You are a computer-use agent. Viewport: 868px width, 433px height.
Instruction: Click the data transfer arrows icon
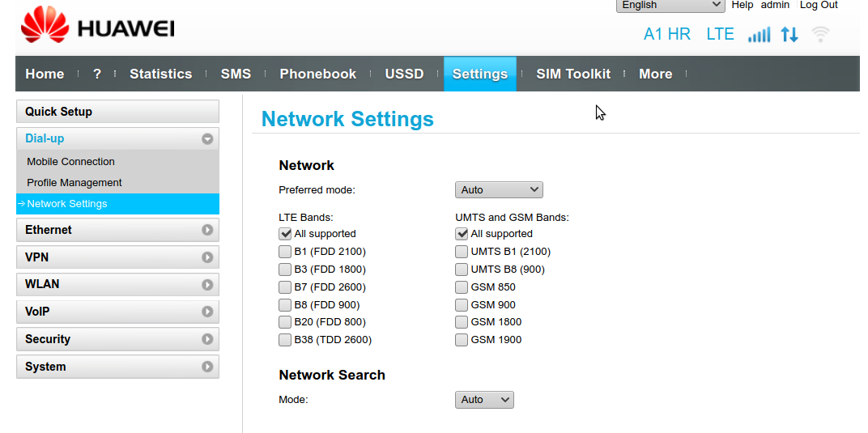(789, 34)
